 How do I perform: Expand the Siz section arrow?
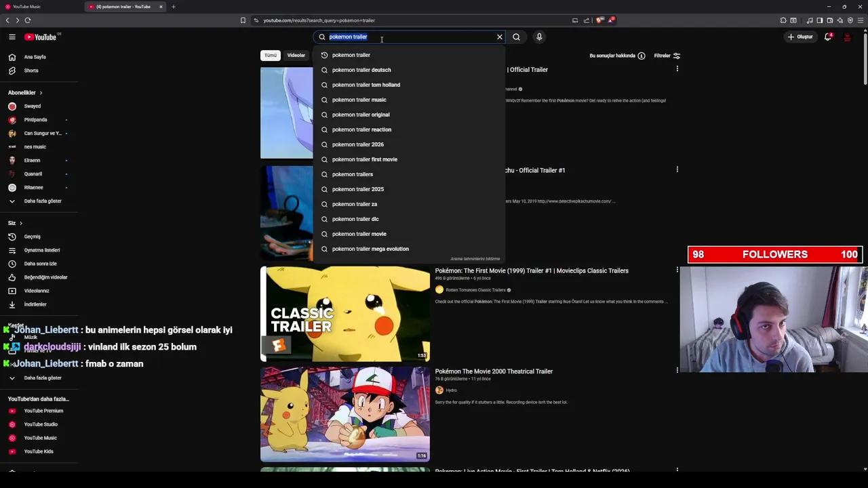coord(21,223)
